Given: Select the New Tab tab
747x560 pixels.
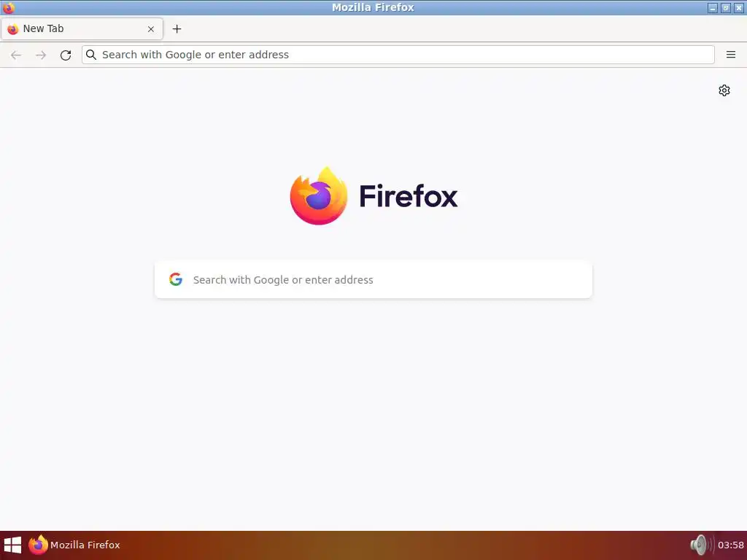Looking at the screenshot, I should click(82, 29).
